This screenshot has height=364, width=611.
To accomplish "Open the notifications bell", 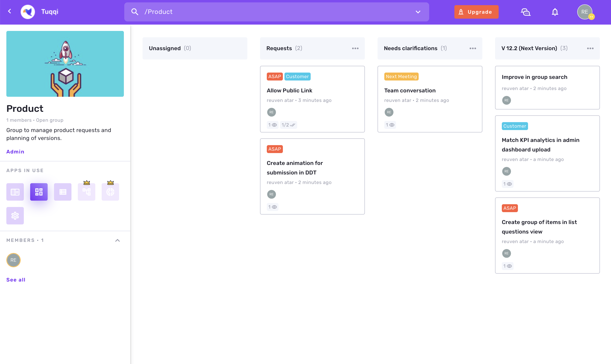I will pyautogui.click(x=555, y=12).
